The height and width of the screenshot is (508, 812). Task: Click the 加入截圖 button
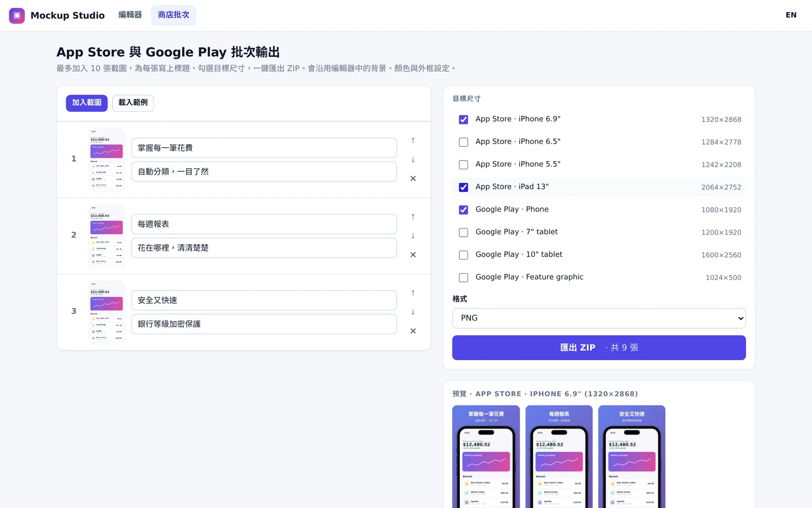[x=87, y=103]
